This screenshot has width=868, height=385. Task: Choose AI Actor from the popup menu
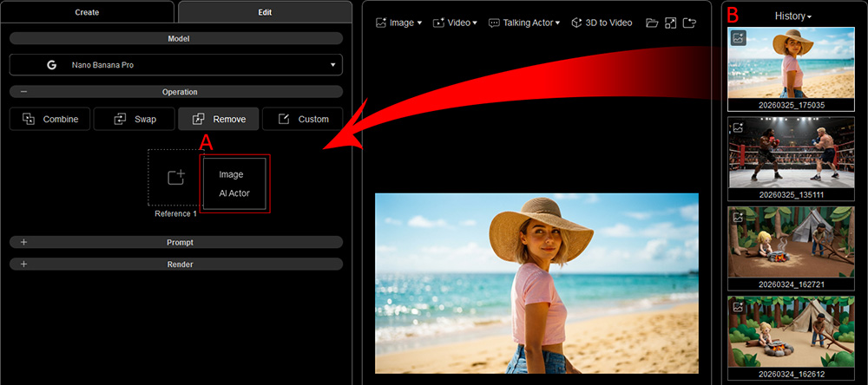[234, 193]
